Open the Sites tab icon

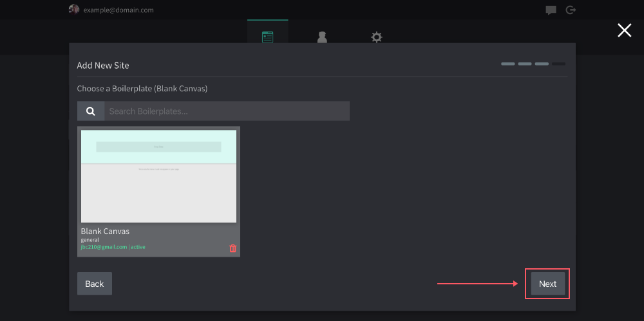(x=267, y=37)
